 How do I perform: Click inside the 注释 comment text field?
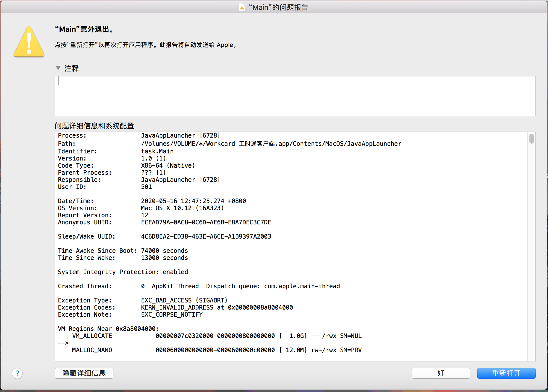295,96
